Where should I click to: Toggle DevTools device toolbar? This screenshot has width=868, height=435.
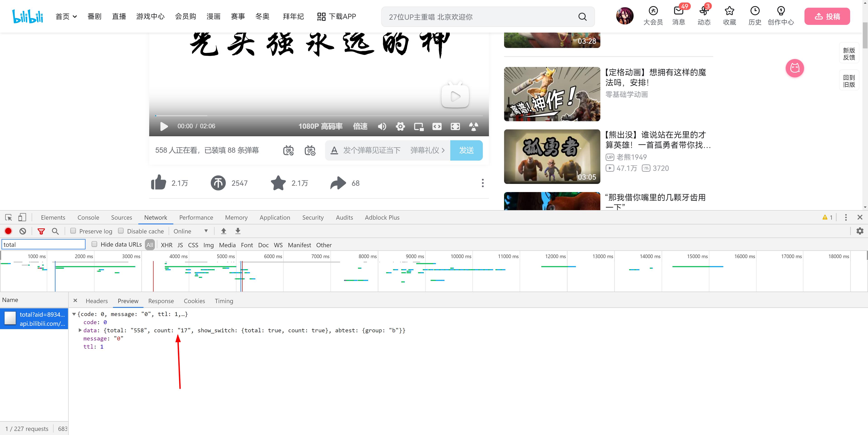pos(22,217)
